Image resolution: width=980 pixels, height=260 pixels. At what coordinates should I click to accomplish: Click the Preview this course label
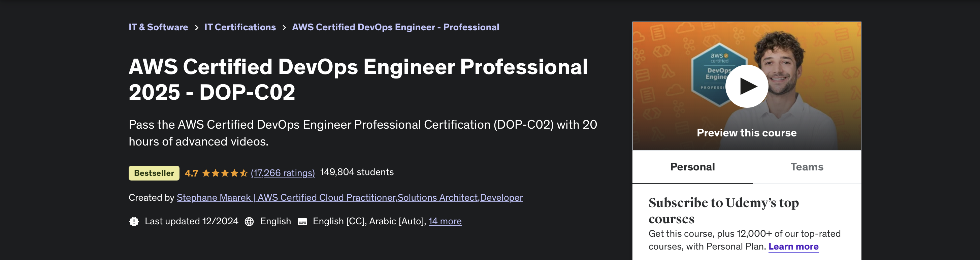(746, 133)
